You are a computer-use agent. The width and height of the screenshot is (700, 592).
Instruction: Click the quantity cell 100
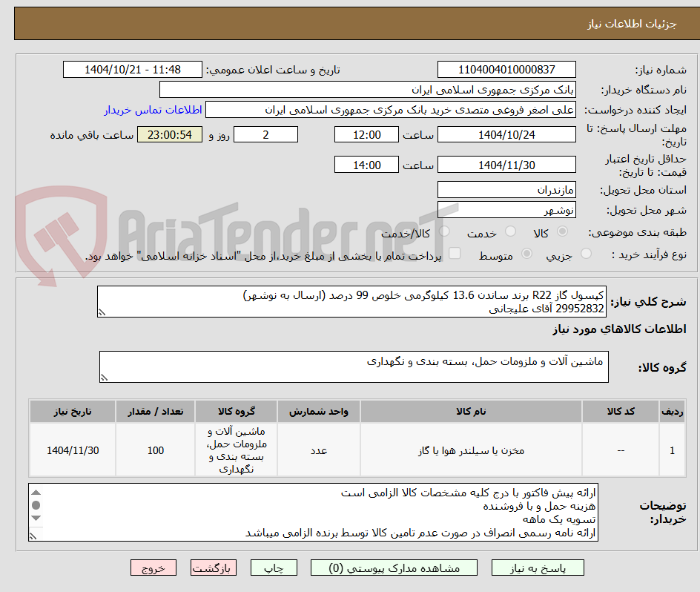pos(156,450)
